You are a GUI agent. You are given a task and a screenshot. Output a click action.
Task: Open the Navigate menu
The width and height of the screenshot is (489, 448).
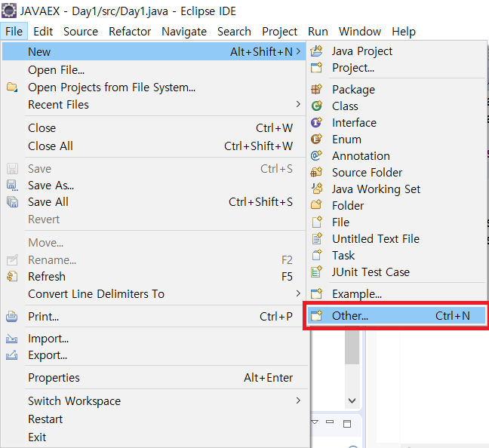point(184,32)
